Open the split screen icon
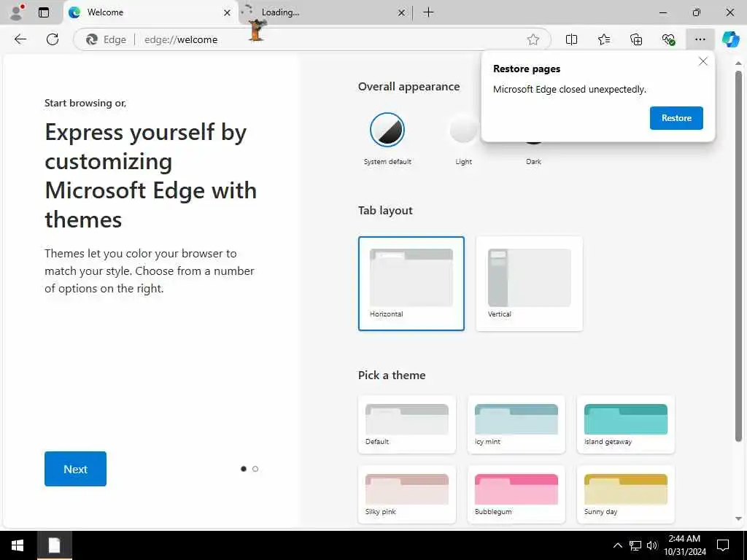The image size is (747, 560). tap(571, 39)
